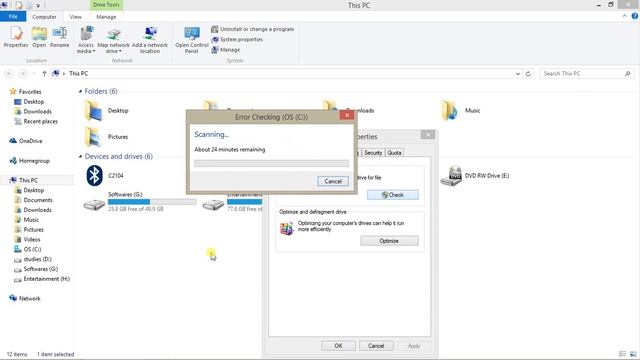Click Videos under This PC

(31, 239)
